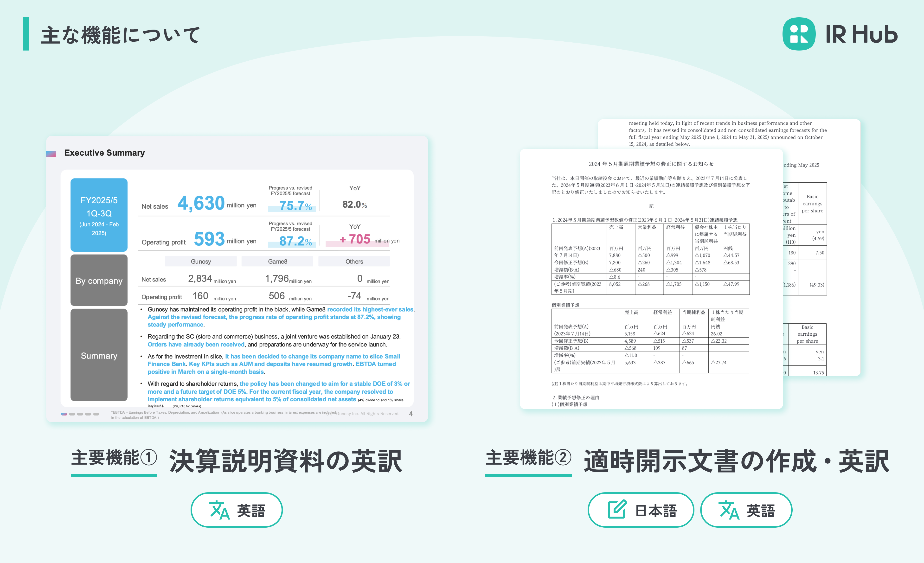Click the slide page indicator dots
924x563 pixels.
click(80, 414)
